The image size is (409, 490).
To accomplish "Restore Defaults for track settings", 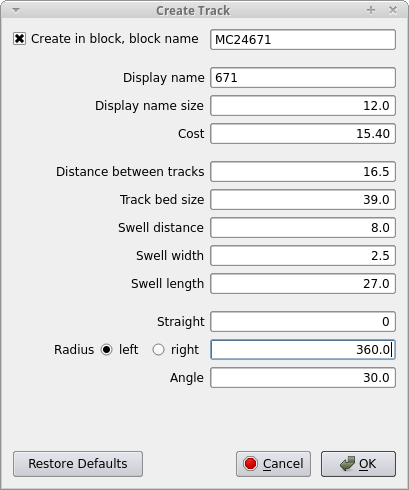I will 78,464.
